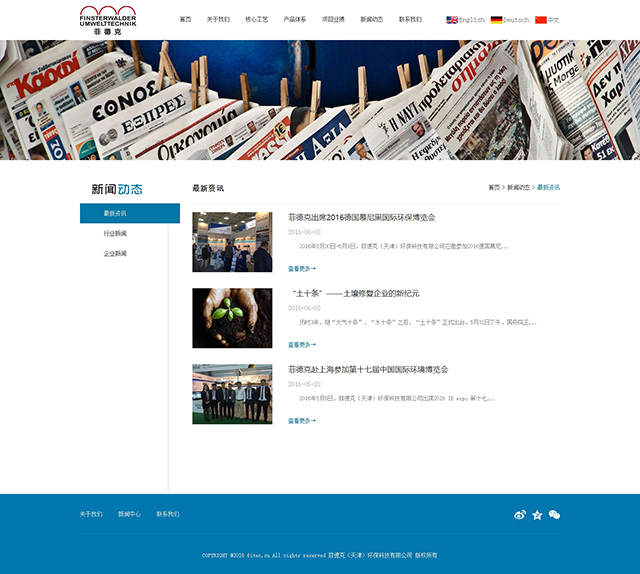Open the Shanghai expo group photo thumbnail

[232, 394]
